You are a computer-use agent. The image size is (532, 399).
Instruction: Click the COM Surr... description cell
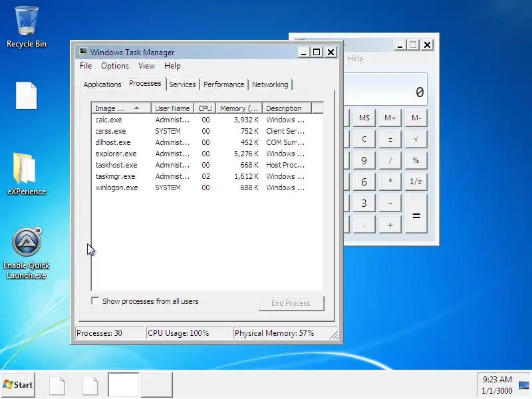tap(285, 142)
